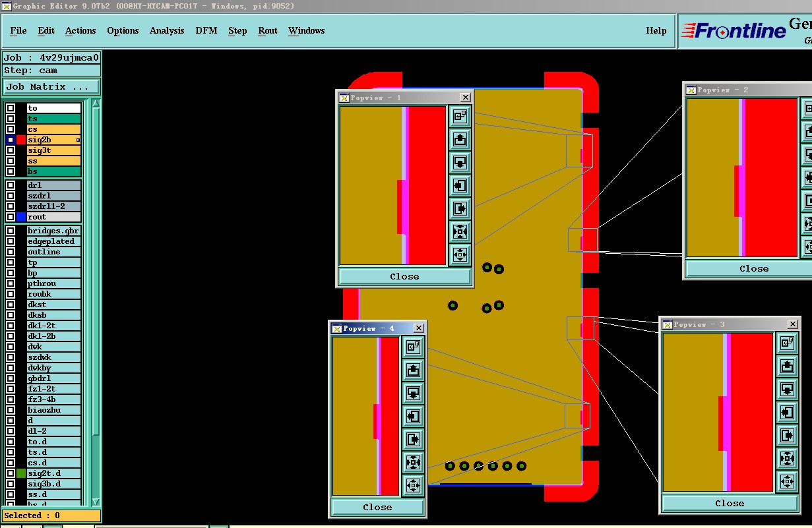The height and width of the screenshot is (528, 812).
Task: Click inward-arrows zoom icon in Popview 4
Action: (413, 462)
